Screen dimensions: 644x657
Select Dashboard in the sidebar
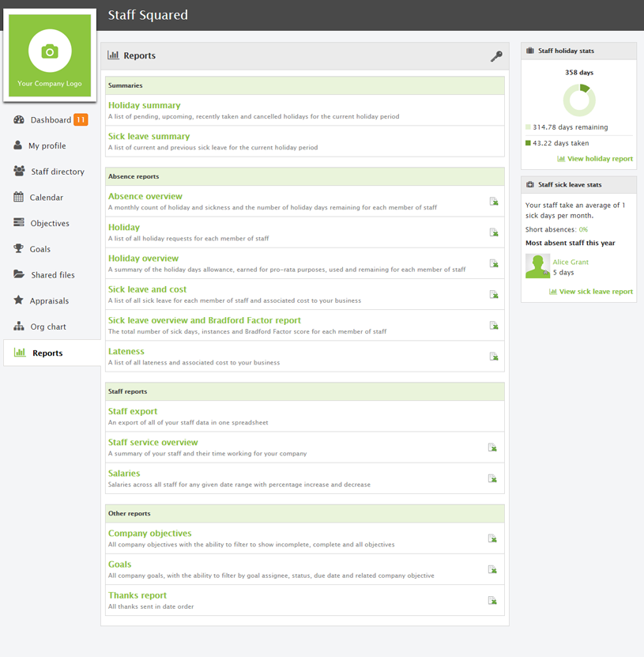(46, 119)
